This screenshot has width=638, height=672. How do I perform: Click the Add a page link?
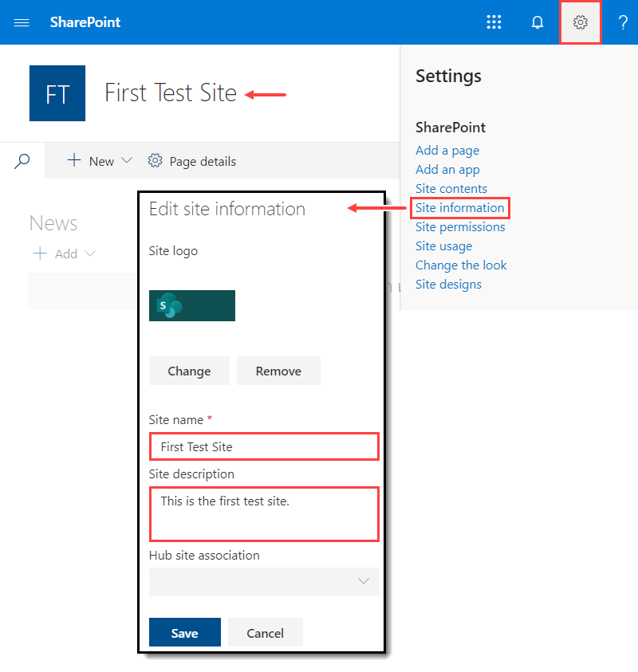tap(447, 151)
